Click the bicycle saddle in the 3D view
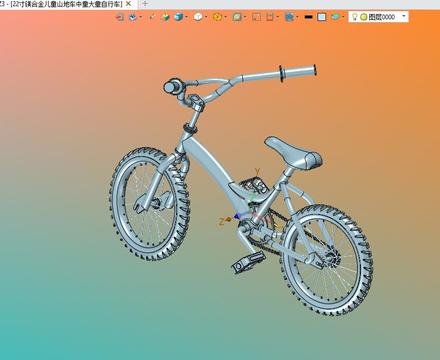440x360 pixels. click(x=293, y=152)
